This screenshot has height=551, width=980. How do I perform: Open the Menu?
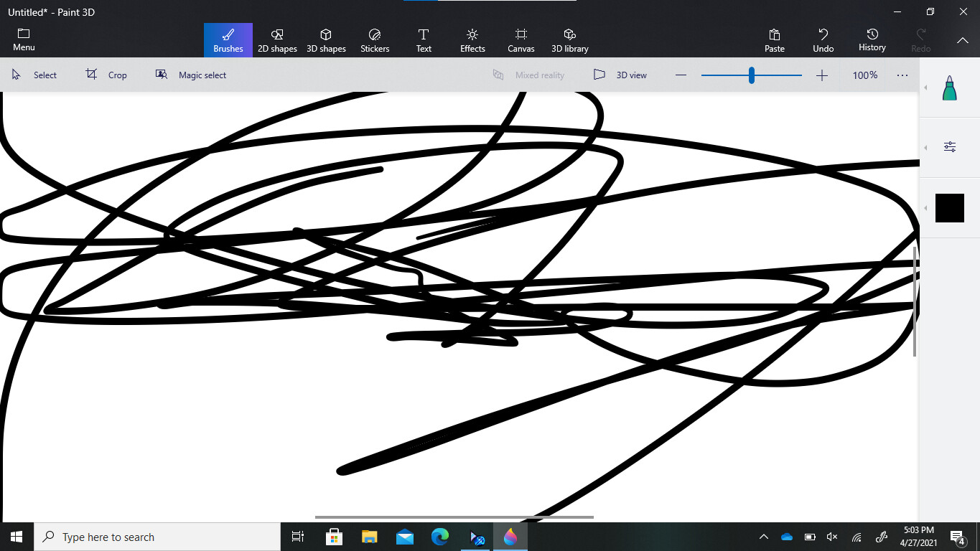(x=24, y=40)
